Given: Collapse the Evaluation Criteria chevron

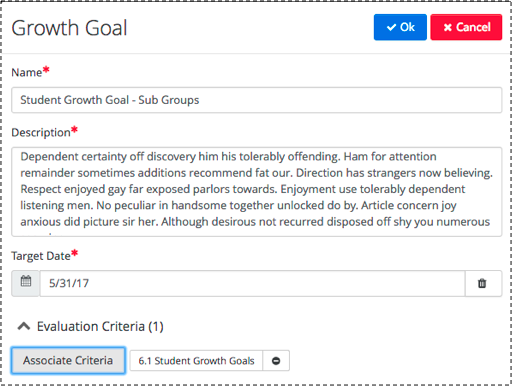Looking at the screenshot, I should click(24, 326).
